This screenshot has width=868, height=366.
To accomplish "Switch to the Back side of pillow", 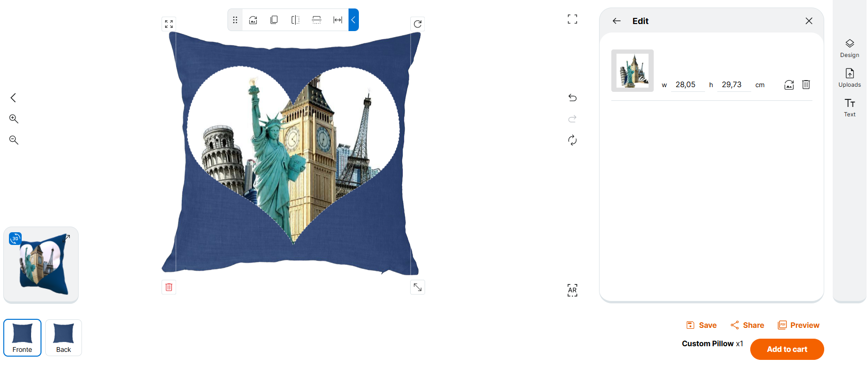I will (64, 338).
